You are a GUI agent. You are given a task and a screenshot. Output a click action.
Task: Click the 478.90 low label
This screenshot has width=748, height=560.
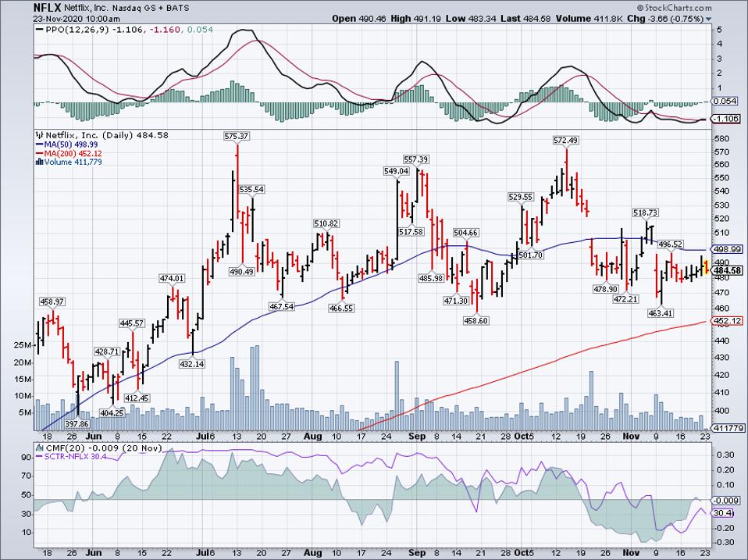click(606, 289)
